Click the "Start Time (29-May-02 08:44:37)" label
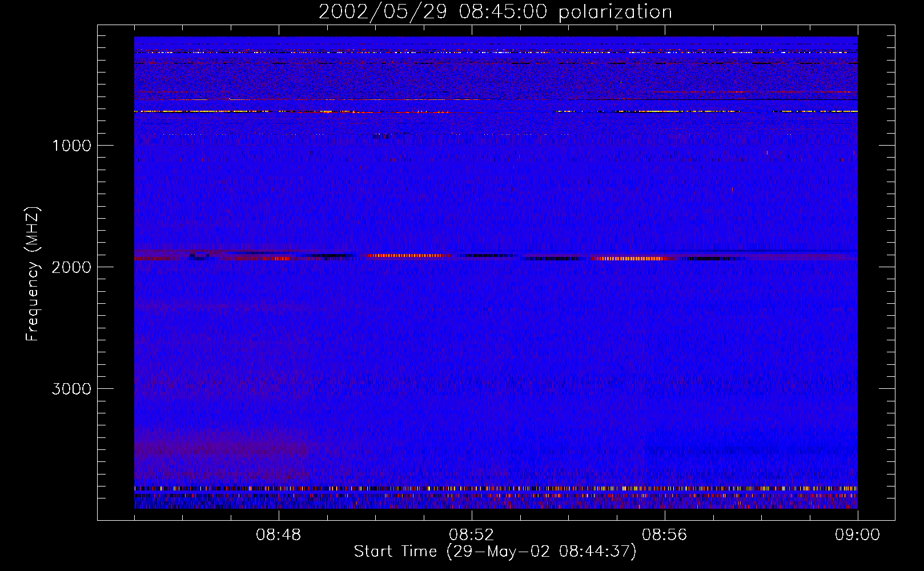Image resolution: width=924 pixels, height=571 pixels. tap(495, 552)
